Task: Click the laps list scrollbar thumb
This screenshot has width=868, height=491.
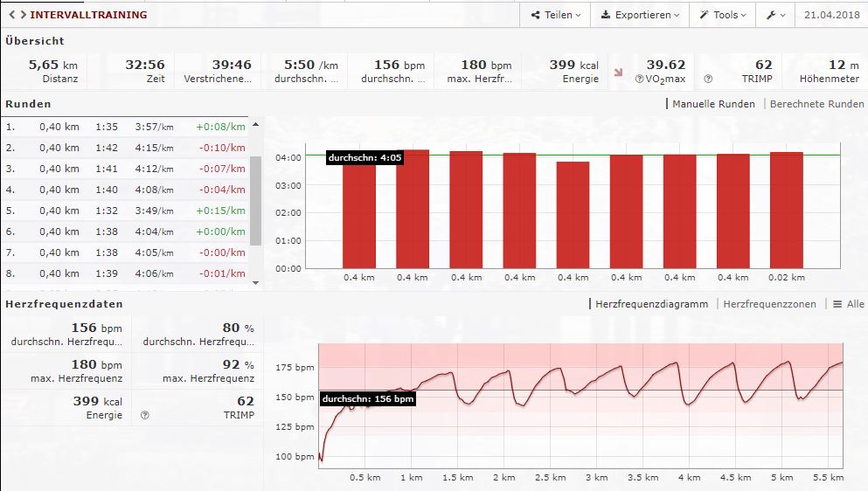Action: pyautogui.click(x=255, y=201)
